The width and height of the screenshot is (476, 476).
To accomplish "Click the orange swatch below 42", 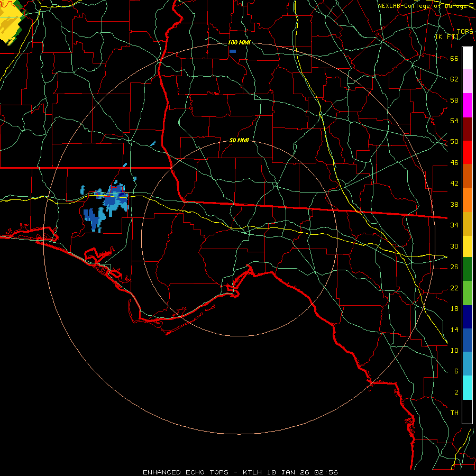I will coord(467,199).
